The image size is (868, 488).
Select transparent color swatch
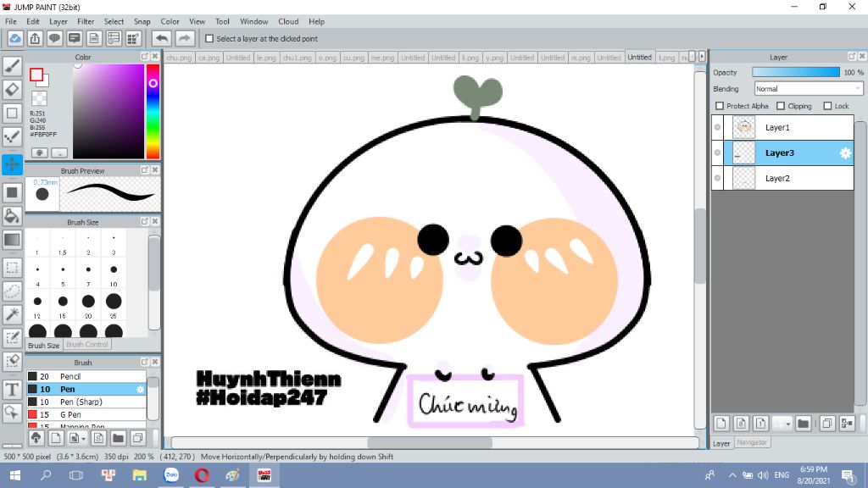[39, 98]
